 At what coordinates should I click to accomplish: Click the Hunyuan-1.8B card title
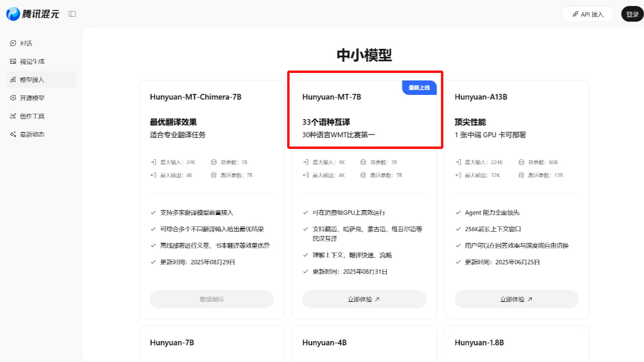479,343
